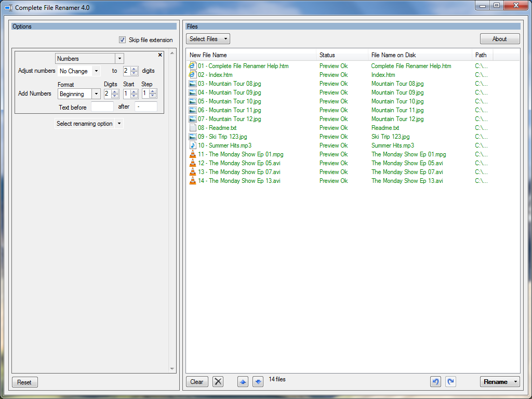The width and height of the screenshot is (532, 399).
Task: Click options panel scrollbar down arrow
Action: pos(172,369)
